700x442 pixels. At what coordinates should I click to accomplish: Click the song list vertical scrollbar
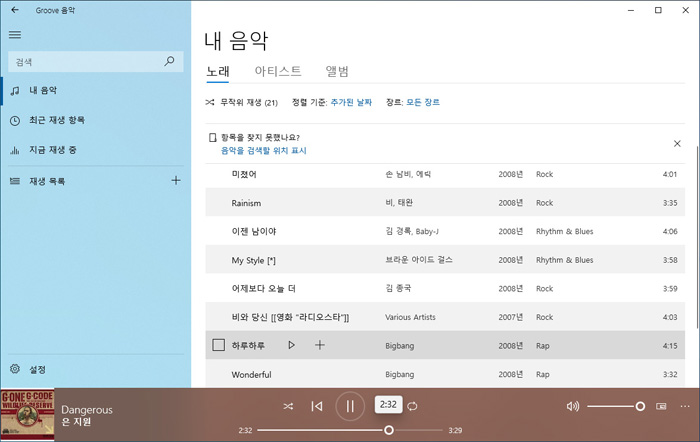tap(696, 237)
